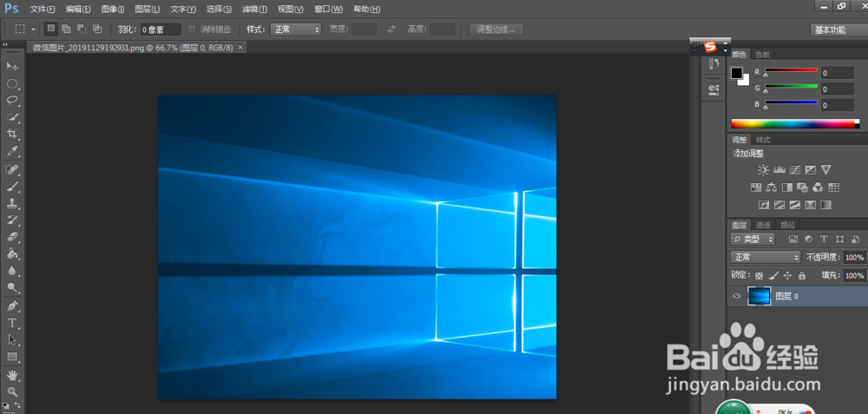Select the Pen tool

[12, 306]
